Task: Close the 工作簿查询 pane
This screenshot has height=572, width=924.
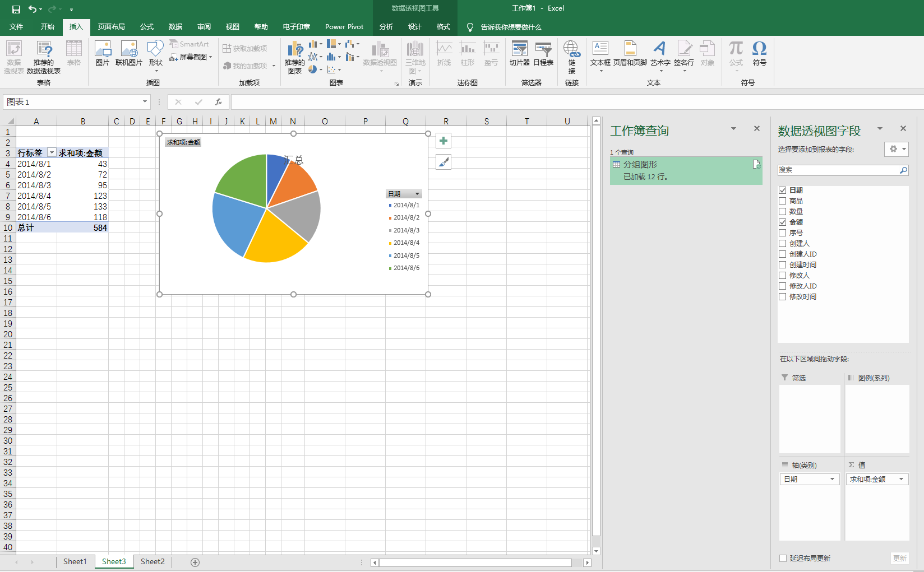Action: click(757, 128)
